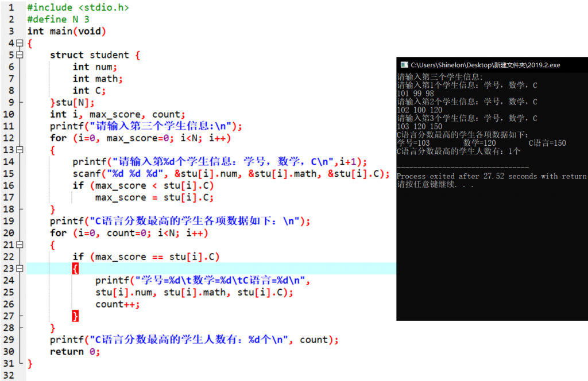Image resolution: width=588 pixels, height=381 pixels.
Task: Click line number 12 in the gutter
Action: [9, 138]
